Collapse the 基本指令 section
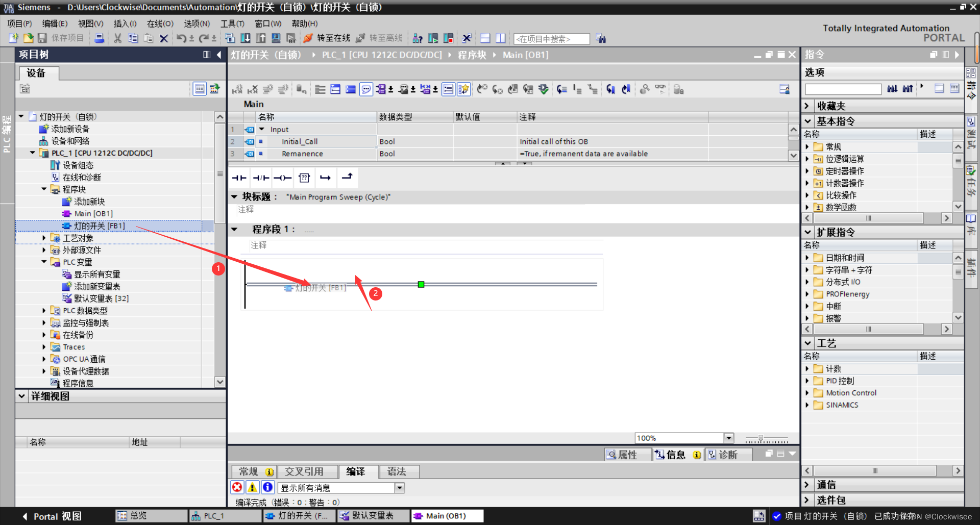Screen dimensions: 980x525 point(807,121)
